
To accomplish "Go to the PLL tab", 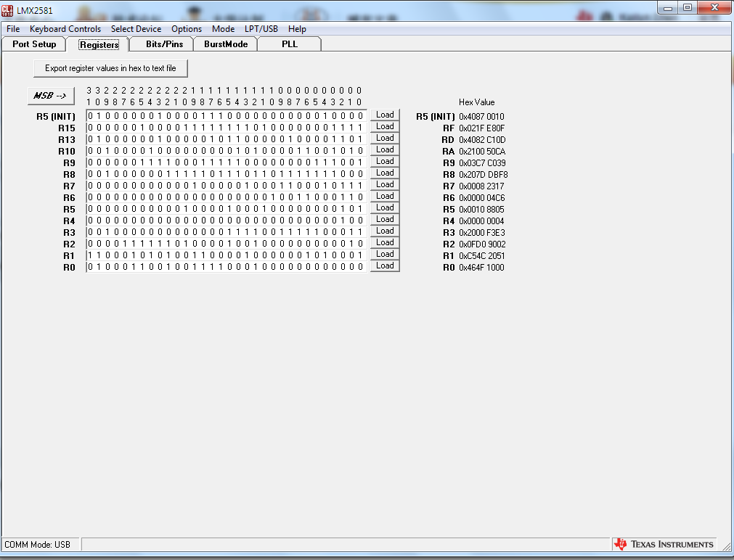I will [x=289, y=44].
